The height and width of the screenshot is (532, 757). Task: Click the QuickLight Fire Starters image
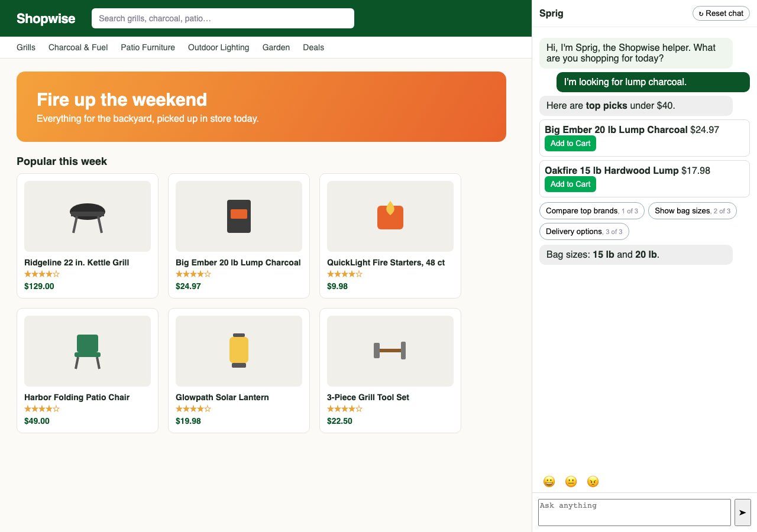coord(390,216)
